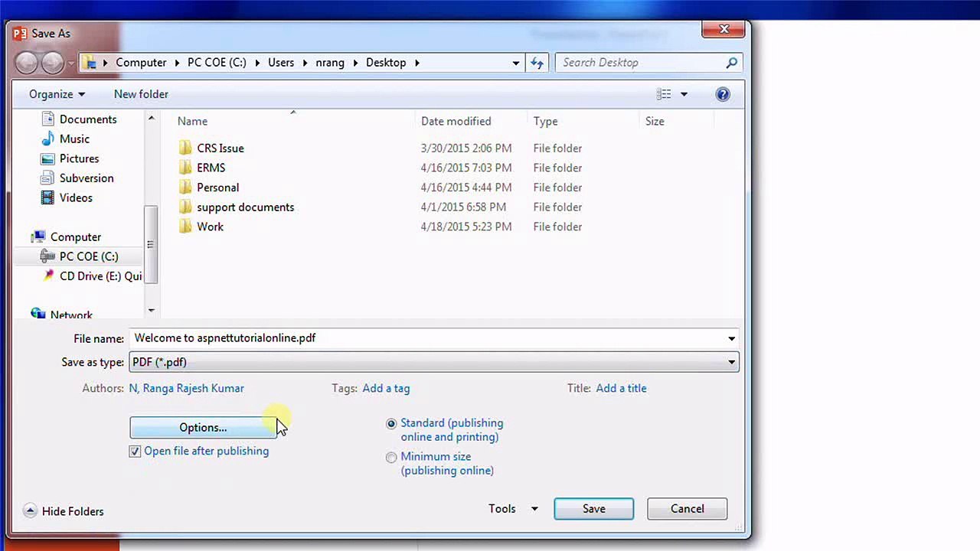Expand the arrow after Computer in path
980x551 pixels.
[x=177, y=63]
